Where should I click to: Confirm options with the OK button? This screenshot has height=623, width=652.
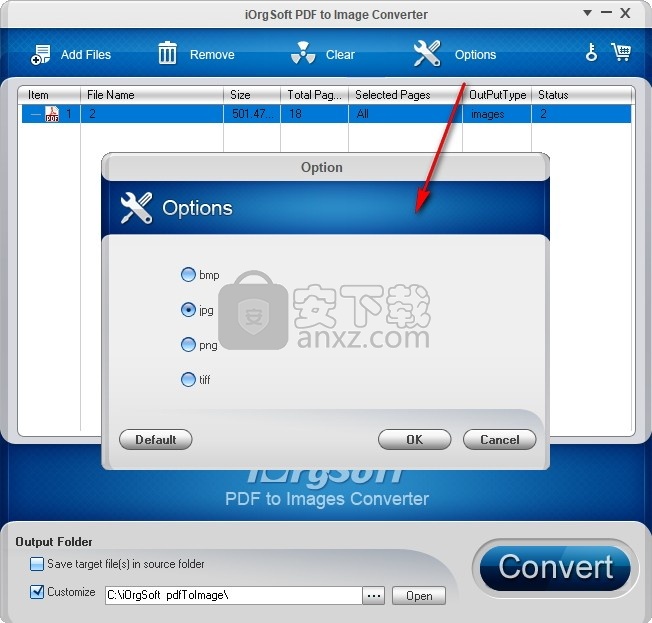click(x=415, y=440)
